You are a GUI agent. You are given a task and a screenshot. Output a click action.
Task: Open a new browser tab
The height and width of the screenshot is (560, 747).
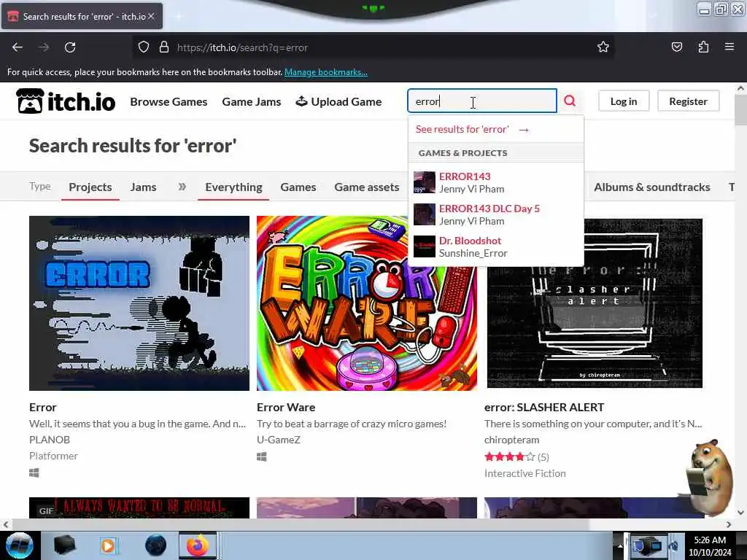[x=178, y=16]
